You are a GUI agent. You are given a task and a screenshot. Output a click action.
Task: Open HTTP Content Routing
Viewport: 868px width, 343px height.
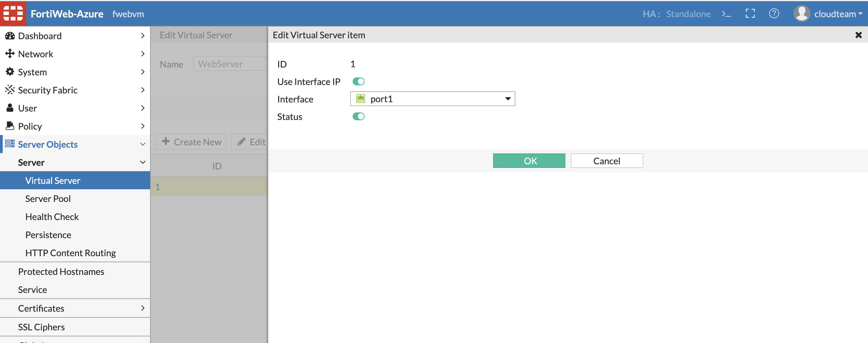coord(75,253)
